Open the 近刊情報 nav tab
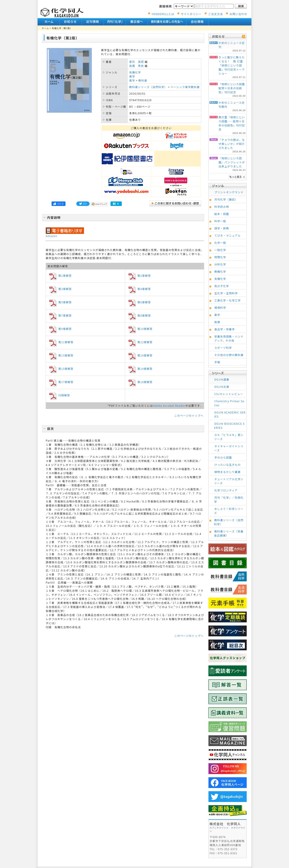Image resolution: width=289 pixels, height=868 pixels. click(93, 22)
